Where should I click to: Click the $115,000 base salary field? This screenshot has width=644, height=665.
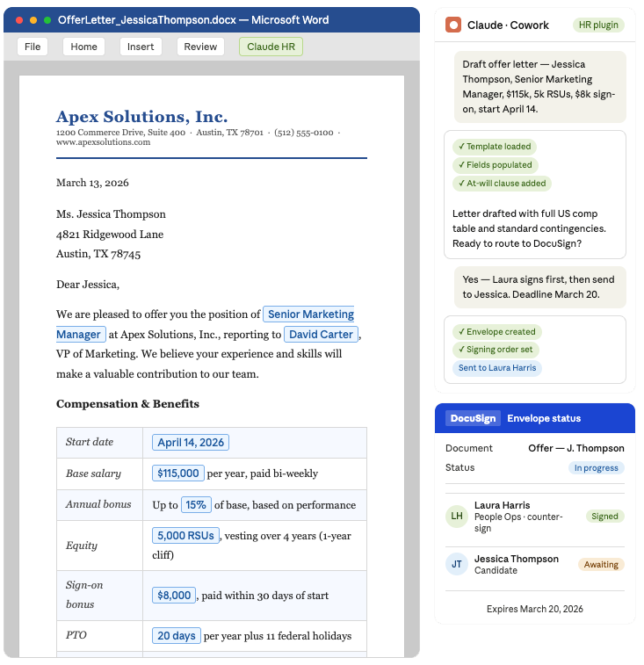177,473
